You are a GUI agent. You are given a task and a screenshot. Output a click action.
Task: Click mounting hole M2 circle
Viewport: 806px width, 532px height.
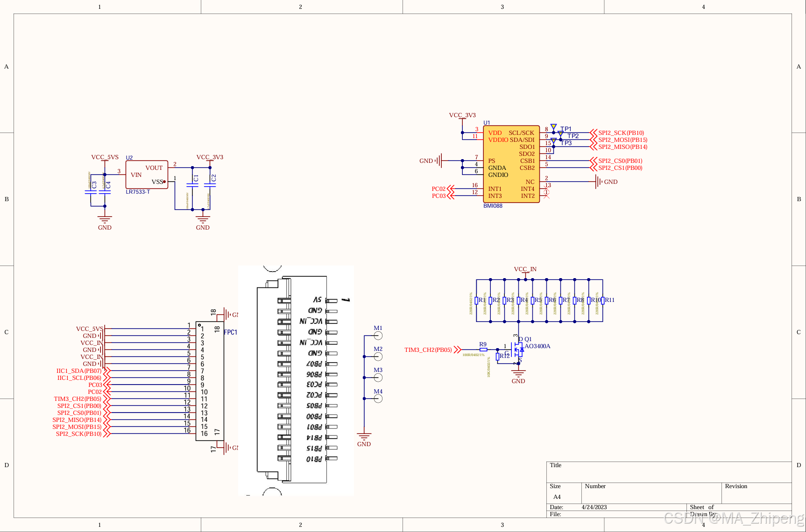click(378, 357)
